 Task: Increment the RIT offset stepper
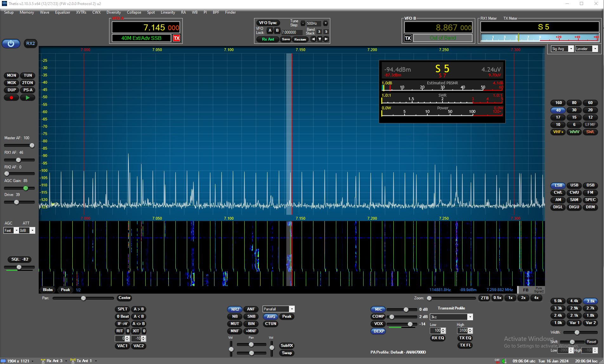(127, 337)
